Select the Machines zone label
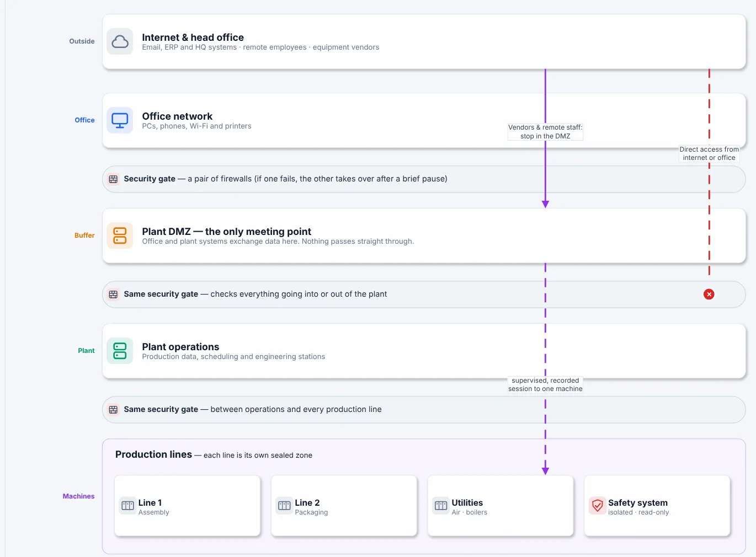Viewport: 756px width, 557px height. click(x=78, y=496)
